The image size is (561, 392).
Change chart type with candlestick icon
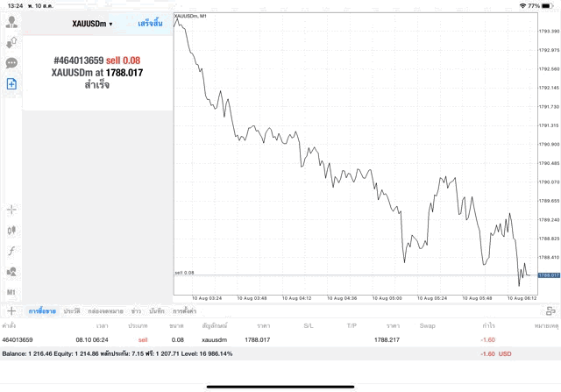[12, 230]
